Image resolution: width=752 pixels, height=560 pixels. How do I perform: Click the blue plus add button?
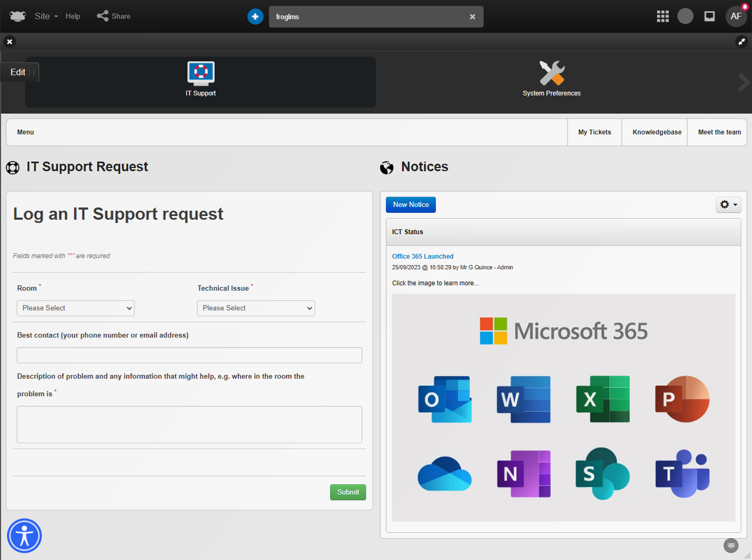pyautogui.click(x=255, y=17)
